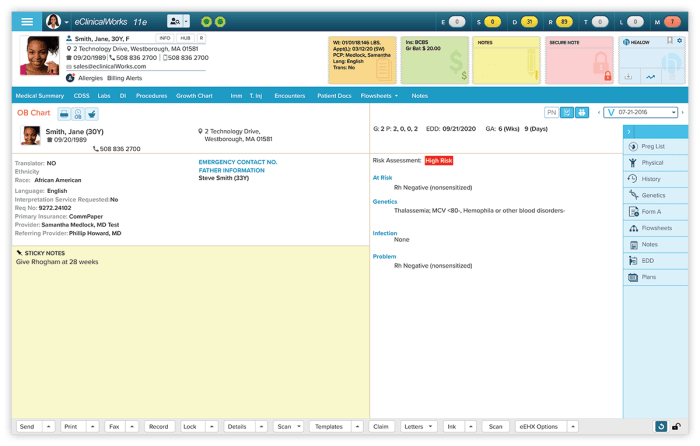Click the print icon beside OB Chart

point(64,114)
